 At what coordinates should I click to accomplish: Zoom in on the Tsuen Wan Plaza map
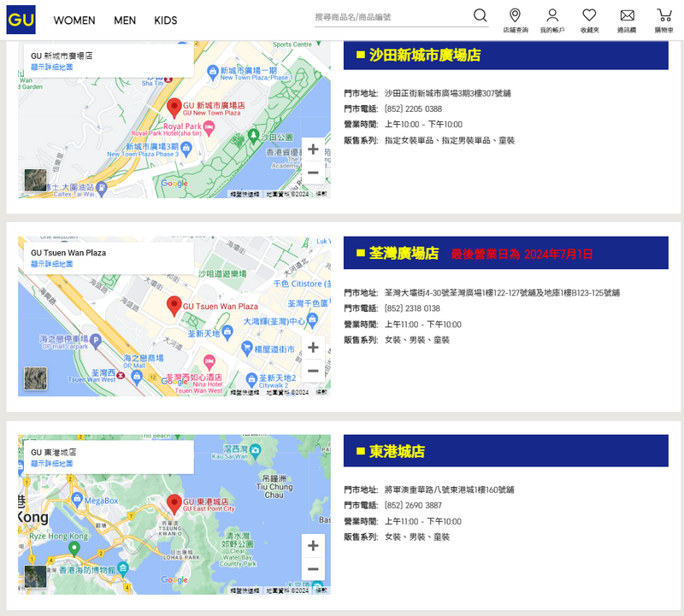click(313, 348)
